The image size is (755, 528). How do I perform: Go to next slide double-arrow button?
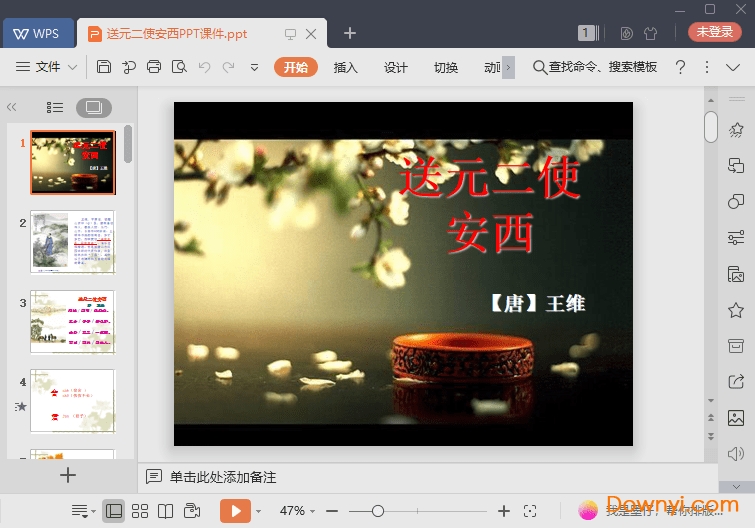[x=711, y=437]
